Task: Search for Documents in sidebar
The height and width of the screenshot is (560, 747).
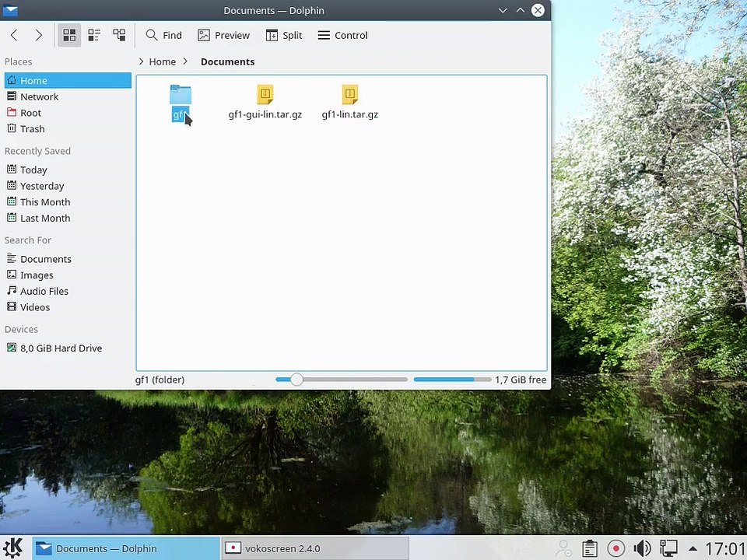Action: point(68,259)
